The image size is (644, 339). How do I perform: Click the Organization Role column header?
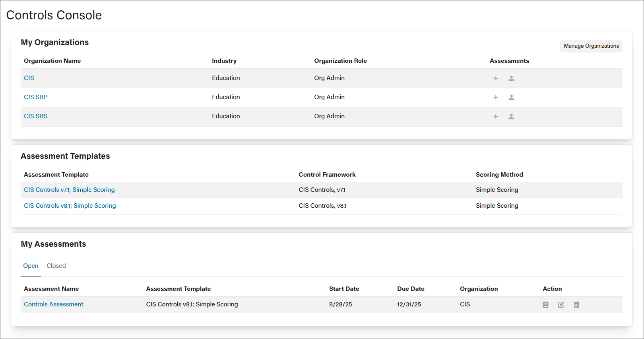[341, 61]
